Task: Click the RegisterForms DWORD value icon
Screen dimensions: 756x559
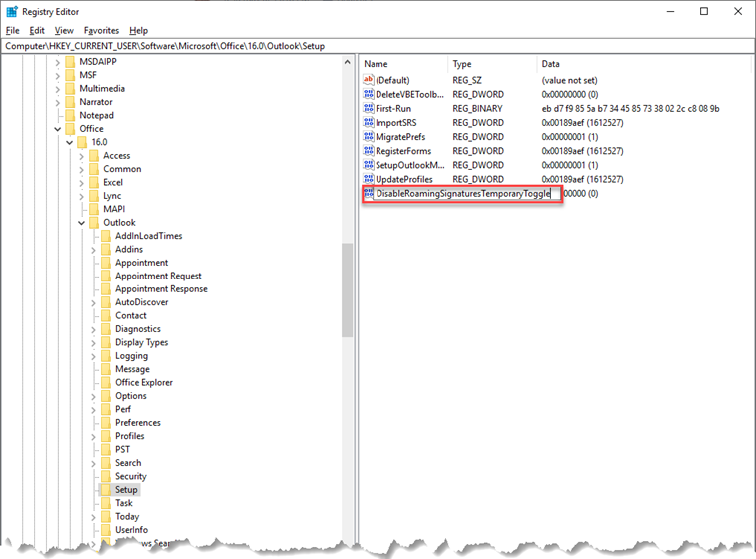Action: (369, 151)
